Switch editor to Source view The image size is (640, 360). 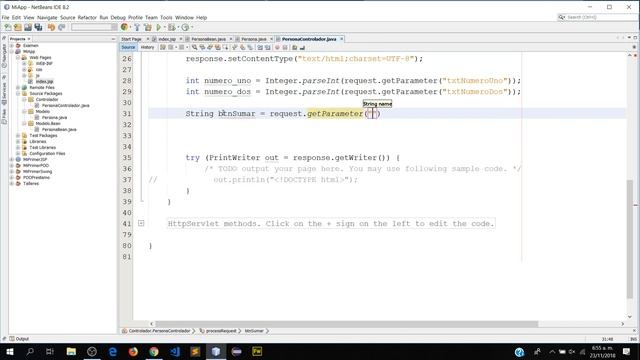[x=128, y=47]
